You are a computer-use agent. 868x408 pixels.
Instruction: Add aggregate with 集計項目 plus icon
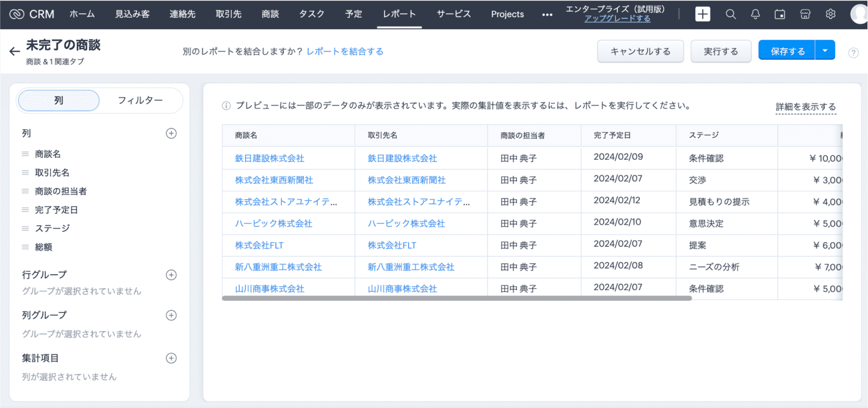click(171, 358)
